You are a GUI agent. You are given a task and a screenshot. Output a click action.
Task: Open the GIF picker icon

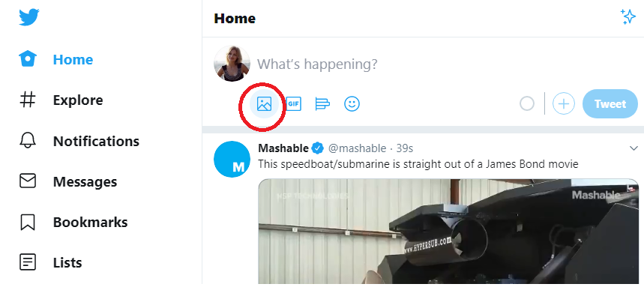pos(293,104)
